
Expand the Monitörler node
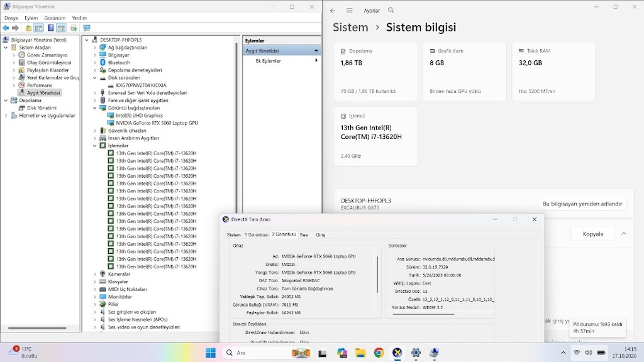point(94,297)
